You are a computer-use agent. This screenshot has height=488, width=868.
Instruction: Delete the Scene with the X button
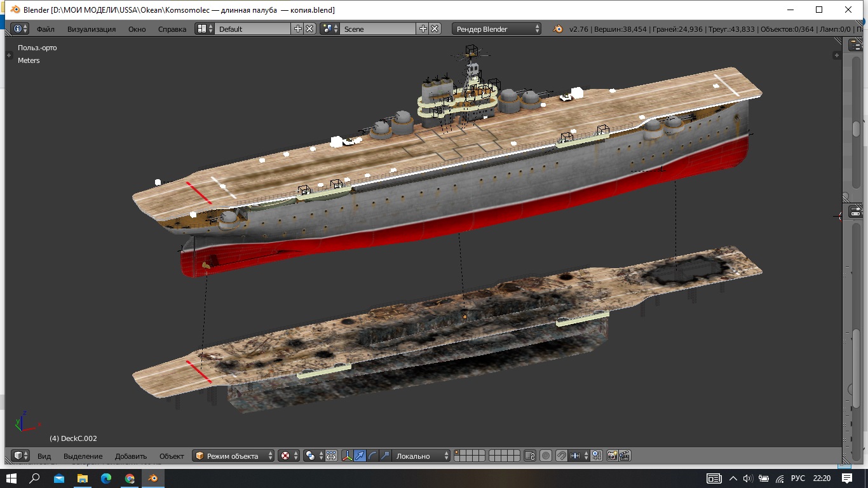tap(435, 29)
